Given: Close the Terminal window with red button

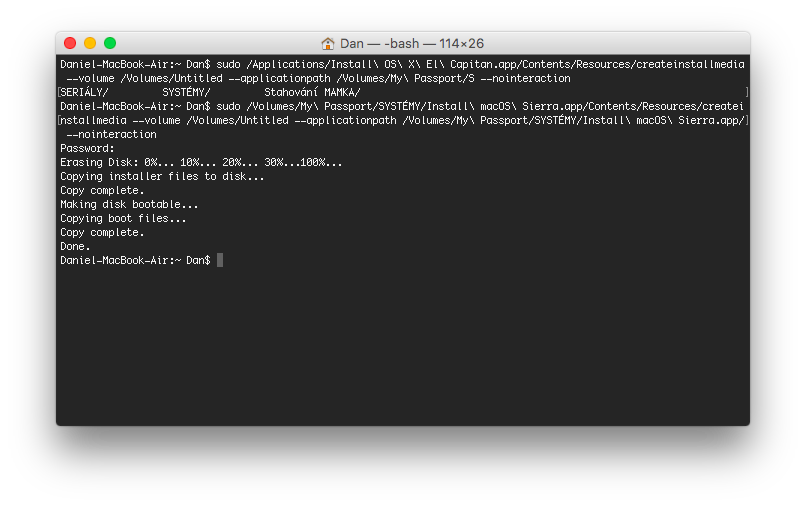Looking at the screenshot, I should pyautogui.click(x=70, y=43).
